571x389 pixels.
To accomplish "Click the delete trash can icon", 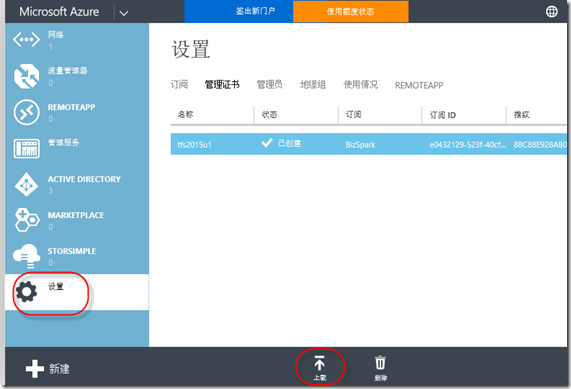I will (380, 363).
